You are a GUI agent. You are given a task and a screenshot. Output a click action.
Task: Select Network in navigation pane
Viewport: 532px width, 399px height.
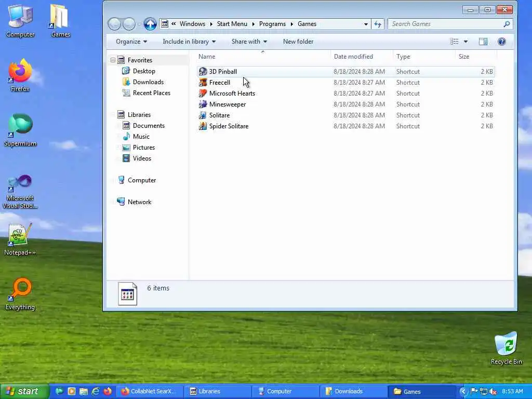click(x=139, y=202)
